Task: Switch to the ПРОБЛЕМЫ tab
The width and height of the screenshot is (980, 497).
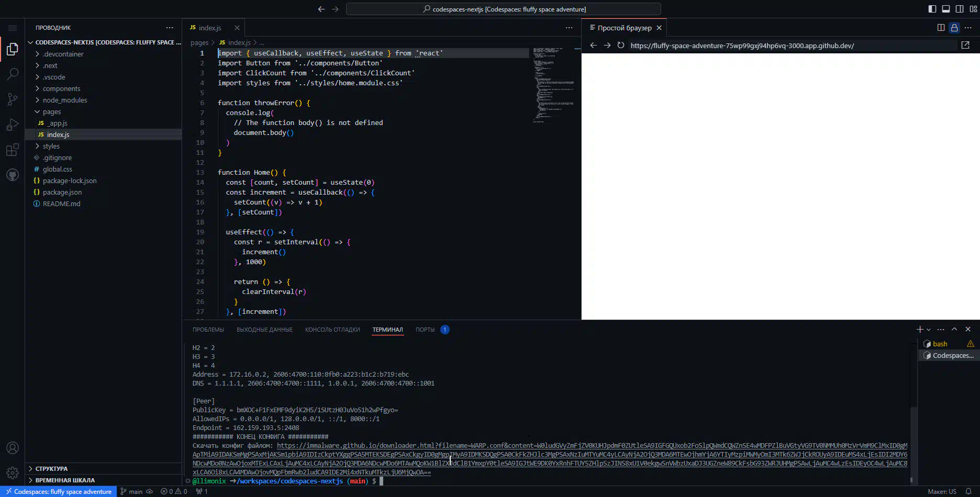Action: pos(208,330)
